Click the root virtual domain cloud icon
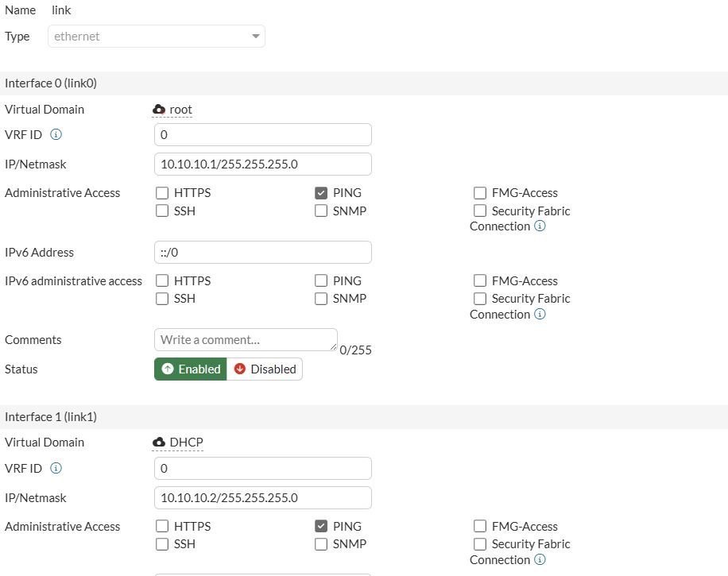This screenshot has width=728, height=576. tap(159, 110)
